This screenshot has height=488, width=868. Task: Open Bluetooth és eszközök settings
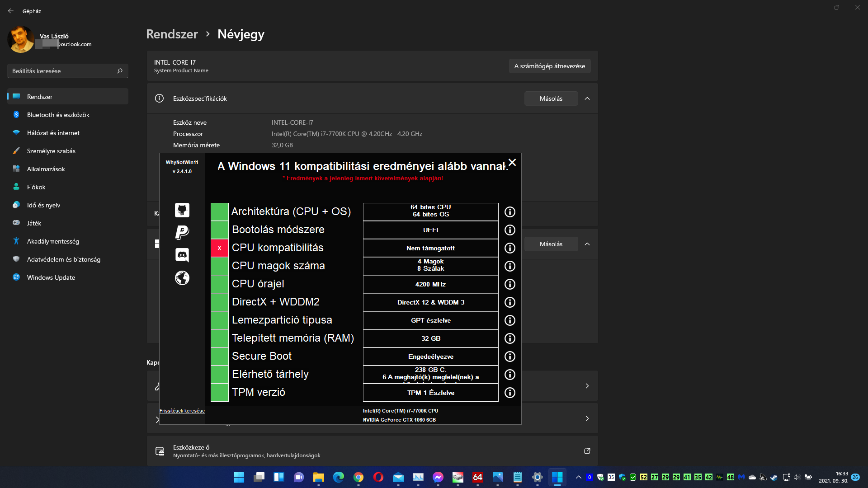tap(68, 115)
